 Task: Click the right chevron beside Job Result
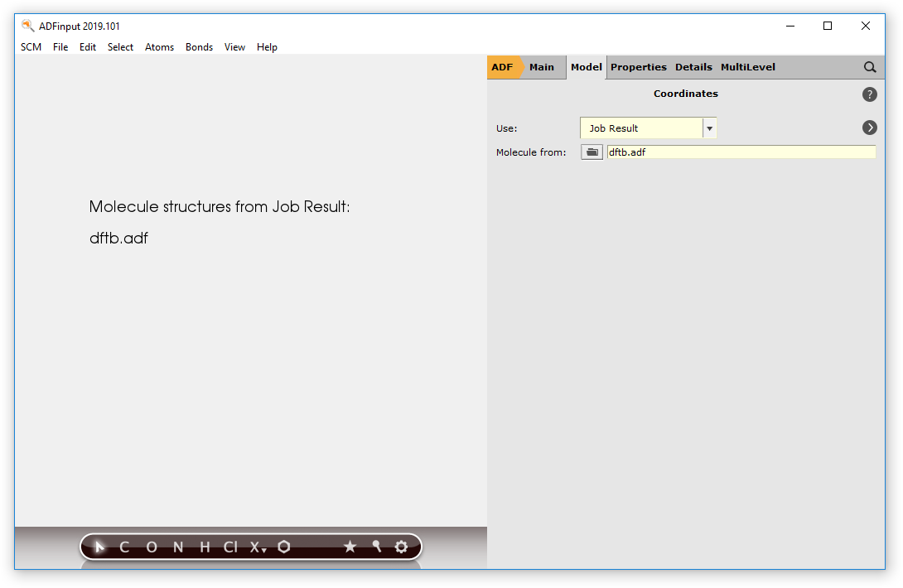(869, 128)
